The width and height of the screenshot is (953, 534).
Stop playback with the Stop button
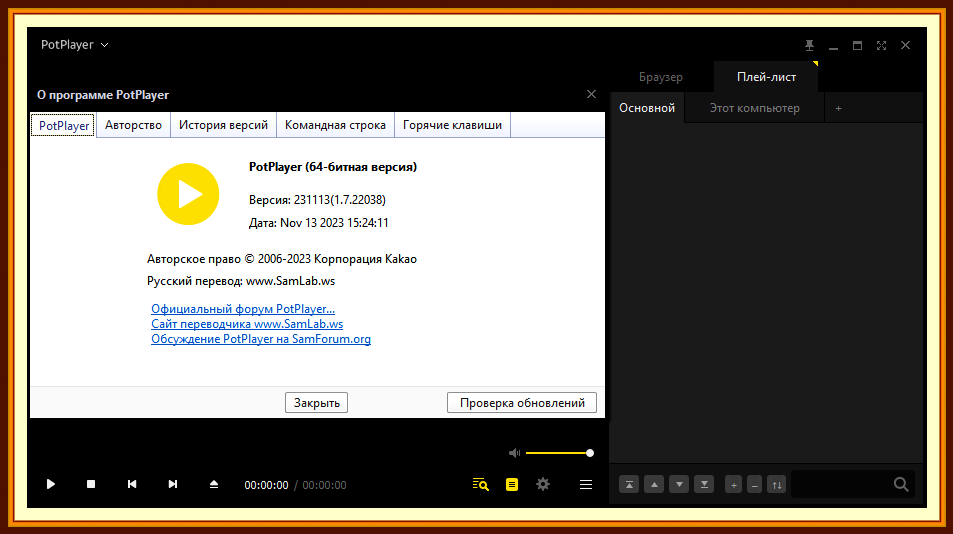91,484
